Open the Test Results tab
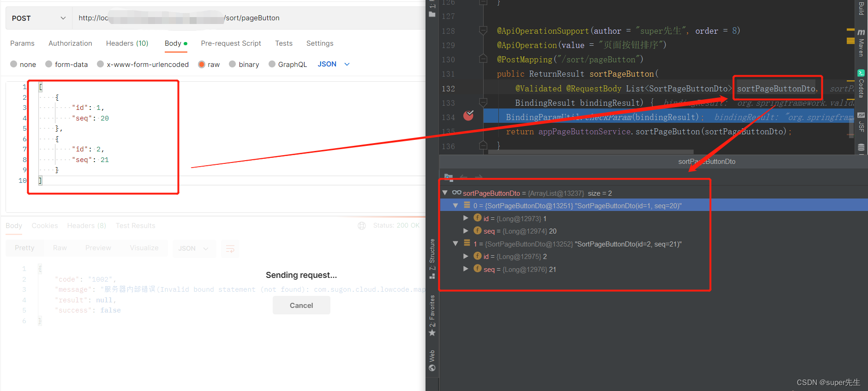Screen dimensions: 868x391 tap(135, 226)
